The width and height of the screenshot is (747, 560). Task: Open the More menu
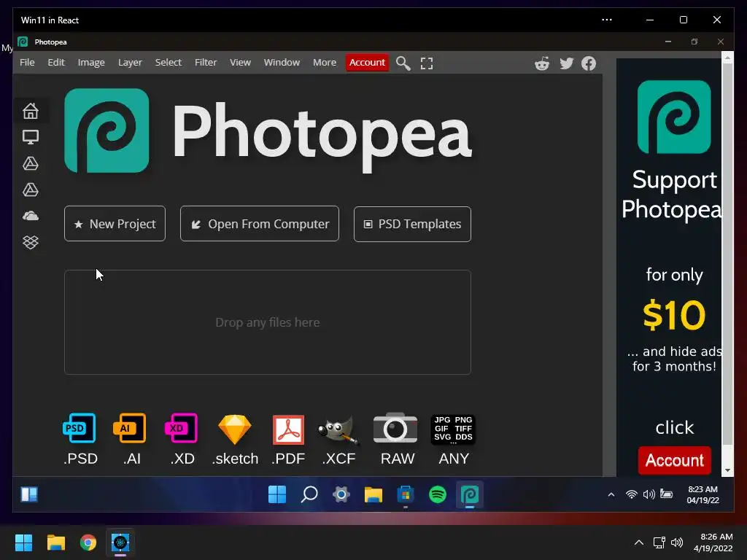325,63
